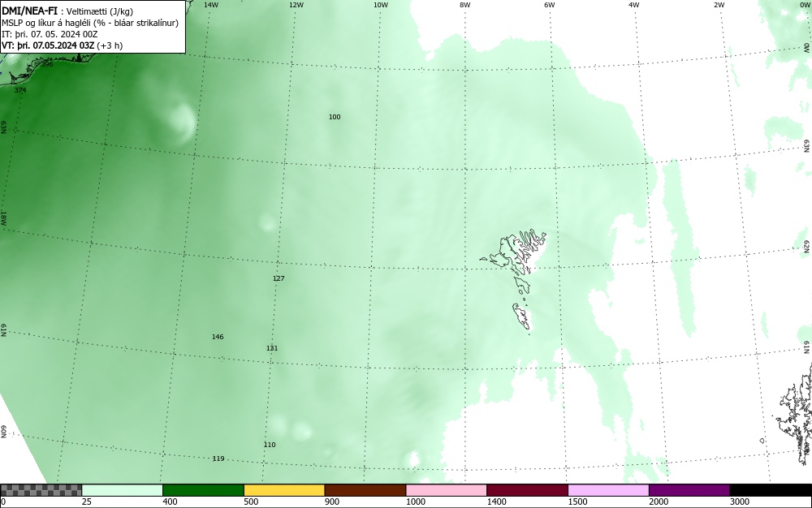
Task: Click the legend scale number '3000'
Action: 740,502
